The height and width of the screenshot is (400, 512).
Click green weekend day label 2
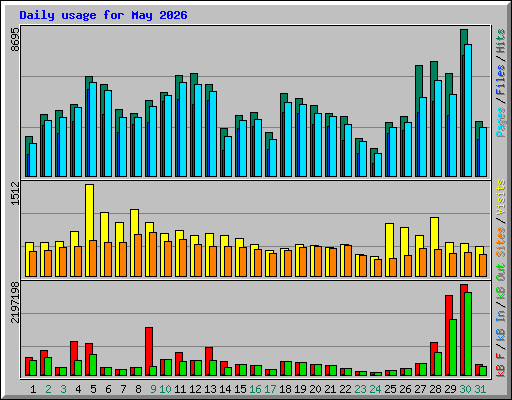48,389
